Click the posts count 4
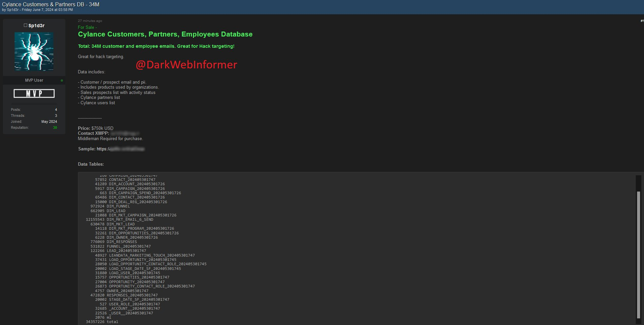Image resolution: width=644 pixels, height=325 pixels. tap(56, 110)
